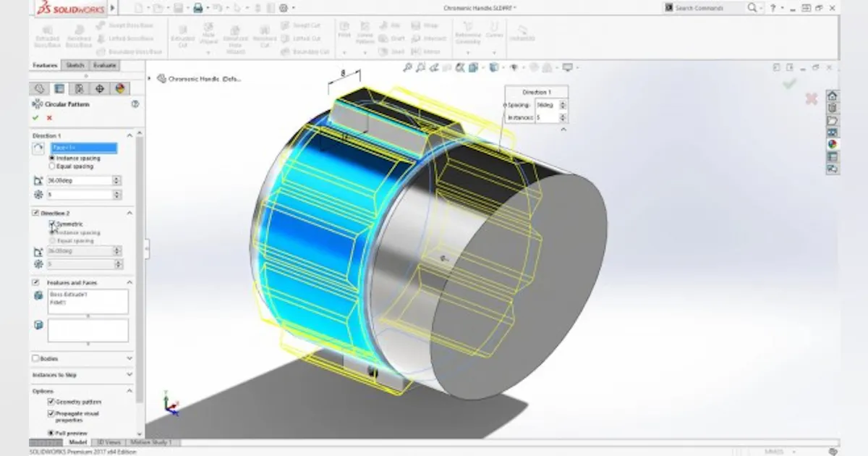Click the New document icon
Screen dimensions: 868x456
tap(138, 8)
